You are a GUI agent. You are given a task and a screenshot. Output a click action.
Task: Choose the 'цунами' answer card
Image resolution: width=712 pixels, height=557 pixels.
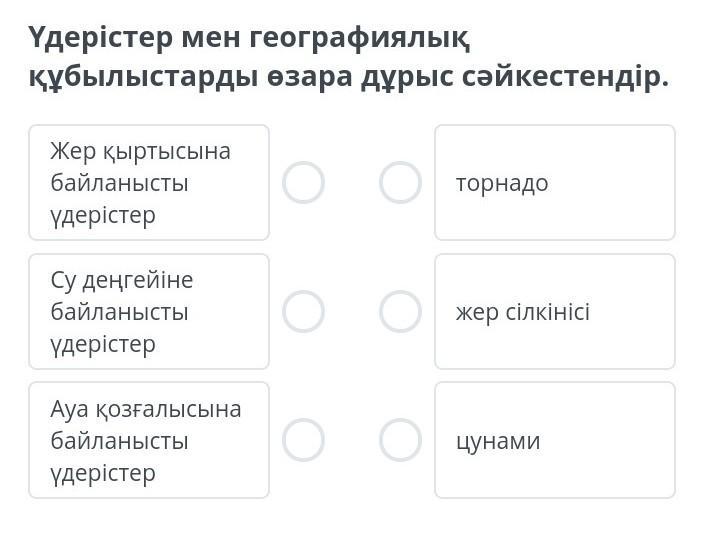click(554, 440)
